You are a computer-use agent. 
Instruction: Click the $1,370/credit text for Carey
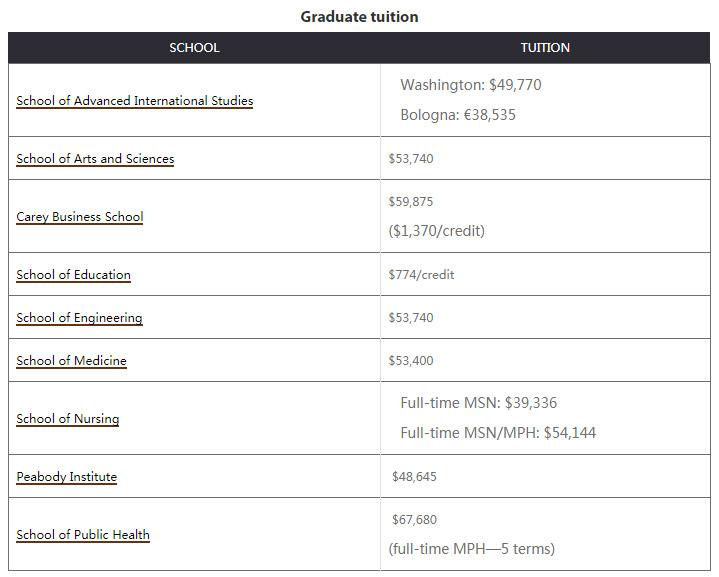436,231
